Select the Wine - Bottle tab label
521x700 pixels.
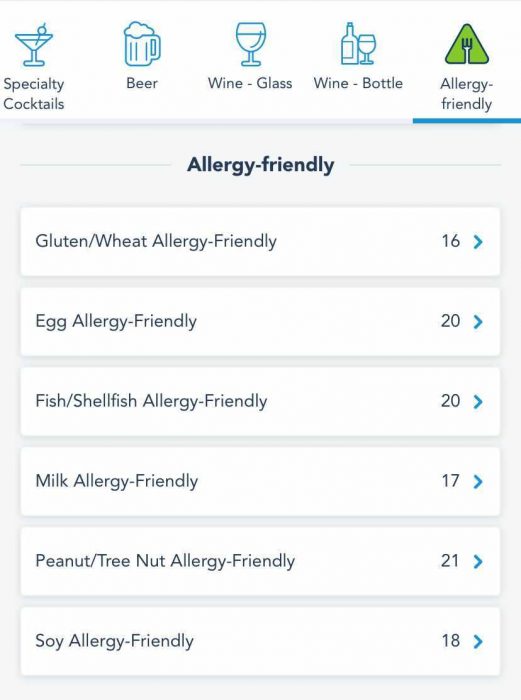click(358, 83)
